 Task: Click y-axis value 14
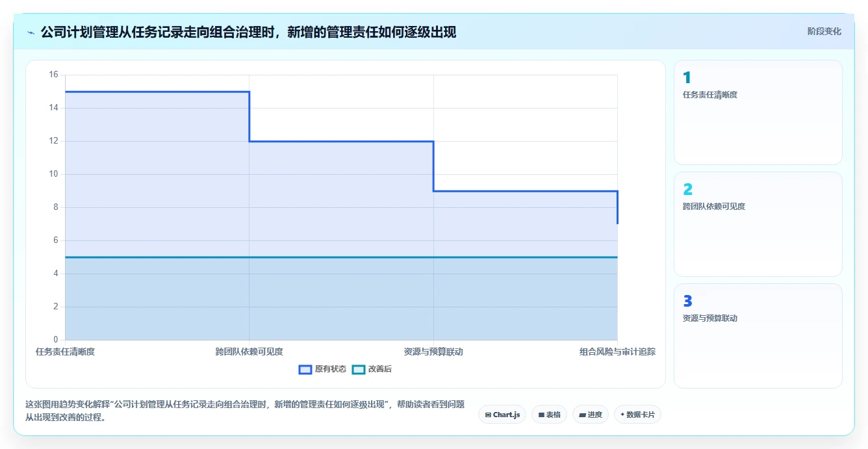click(x=53, y=108)
